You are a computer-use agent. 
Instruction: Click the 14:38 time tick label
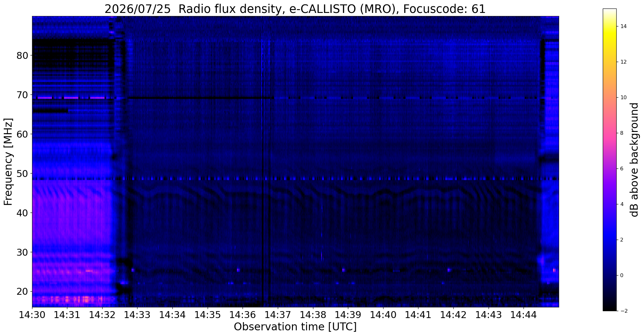point(313,314)
